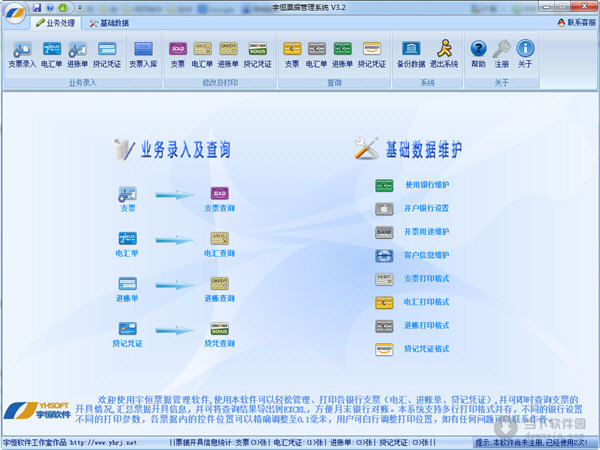
Task: Click the round application logo button
Action: click(15, 12)
